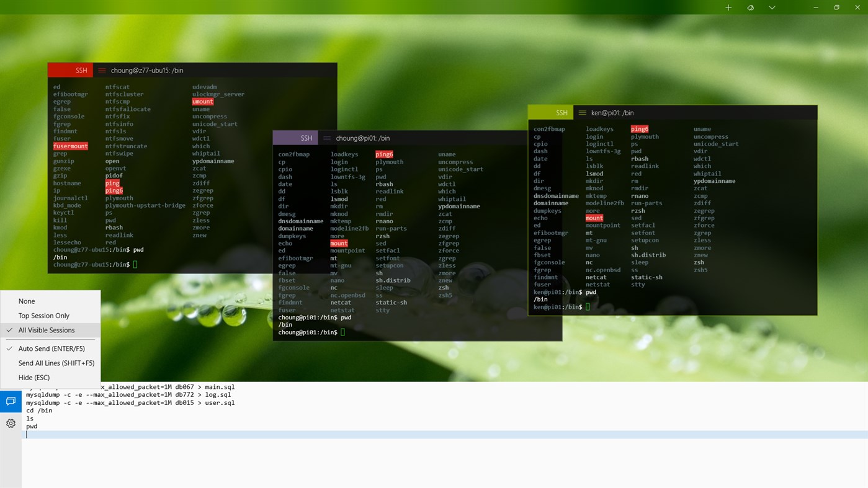Click the mysqldump line ending user.sql
Viewport: 868px width, 488px height.
pyautogui.click(x=130, y=402)
